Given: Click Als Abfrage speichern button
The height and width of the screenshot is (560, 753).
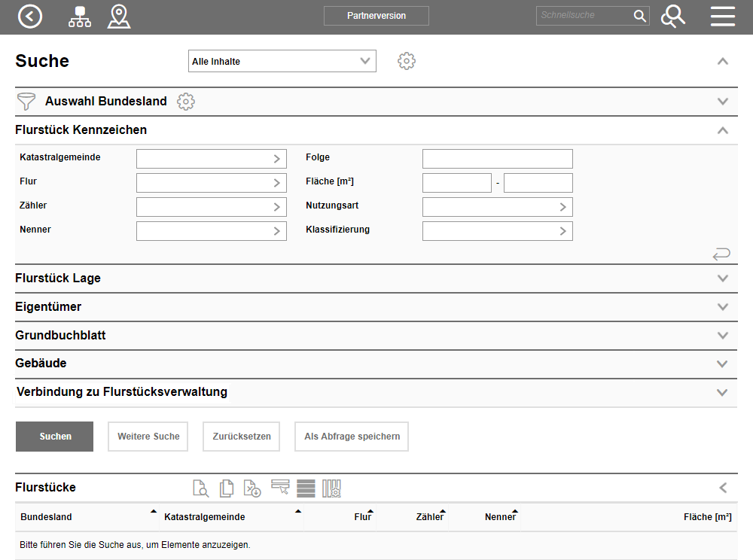Looking at the screenshot, I should (352, 437).
